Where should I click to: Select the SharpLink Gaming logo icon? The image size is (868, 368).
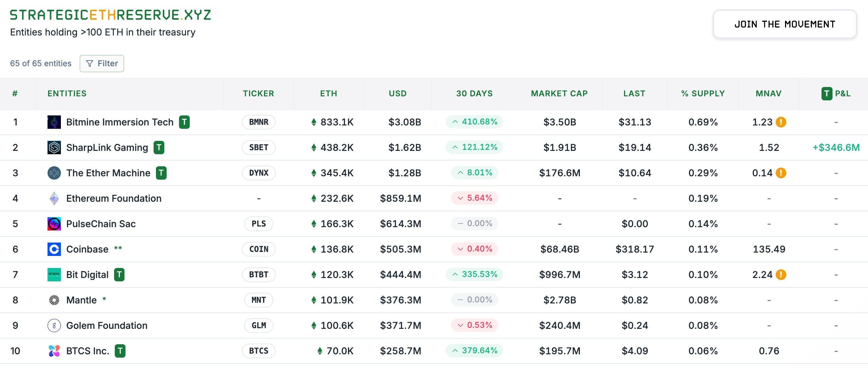54,147
